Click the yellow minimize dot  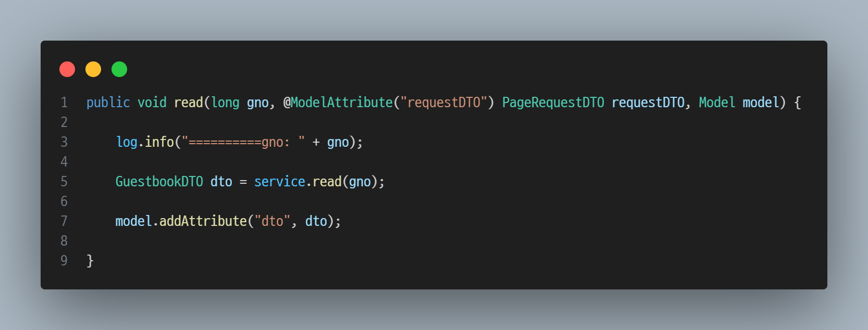[x=93, y=69]
